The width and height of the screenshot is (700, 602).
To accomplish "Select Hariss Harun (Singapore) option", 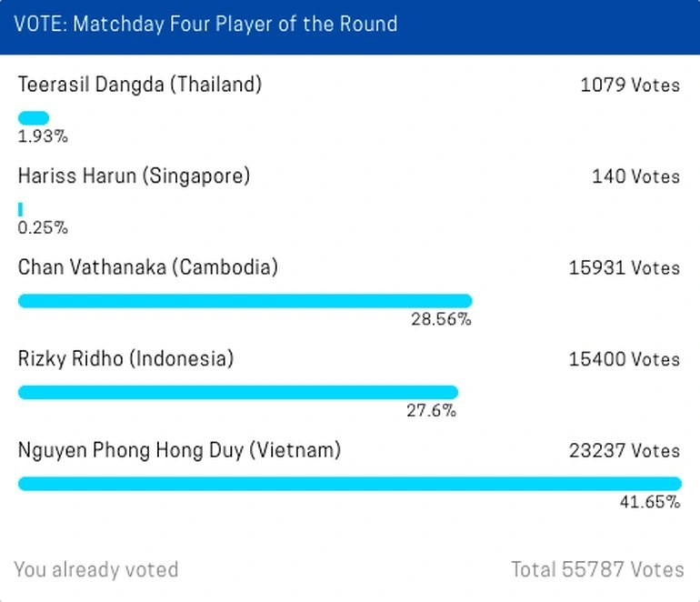I will tap(134, 176).
